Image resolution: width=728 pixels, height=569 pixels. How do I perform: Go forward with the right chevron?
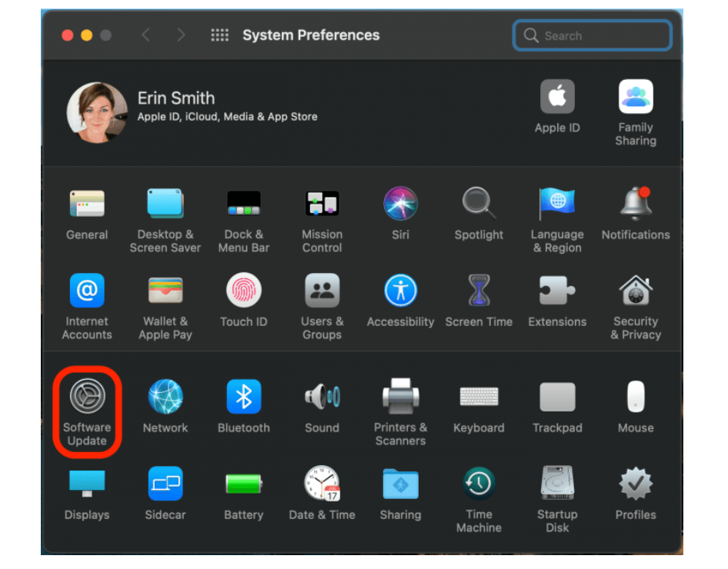click(x=181, y=35)
